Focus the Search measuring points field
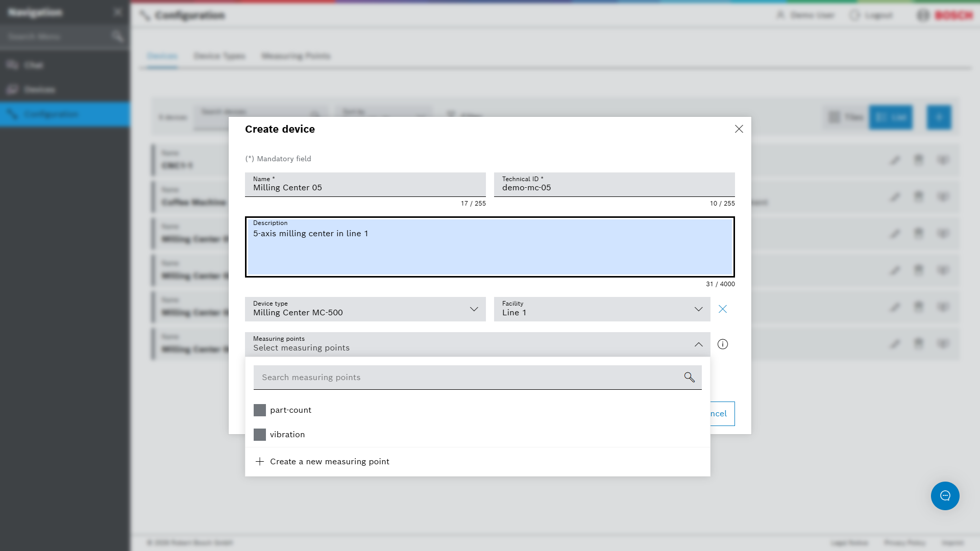 [478, 378]
